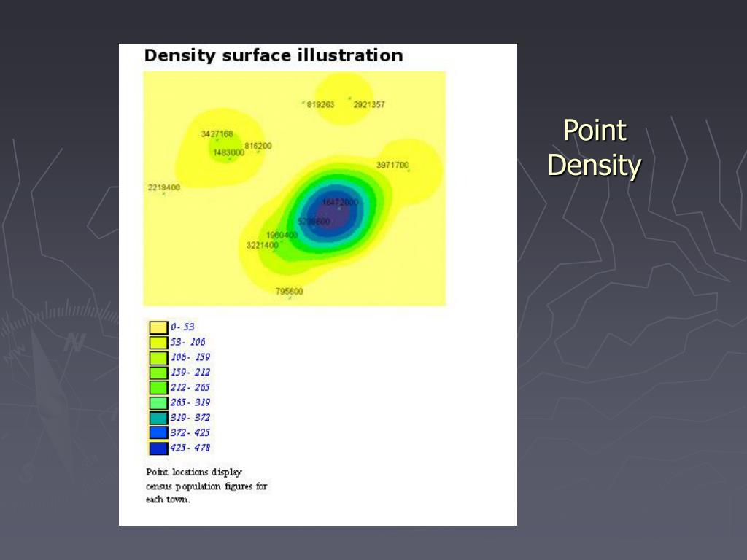
Task: Click the 265-319 legend color swatch
Action: click(x=158, y=402)
